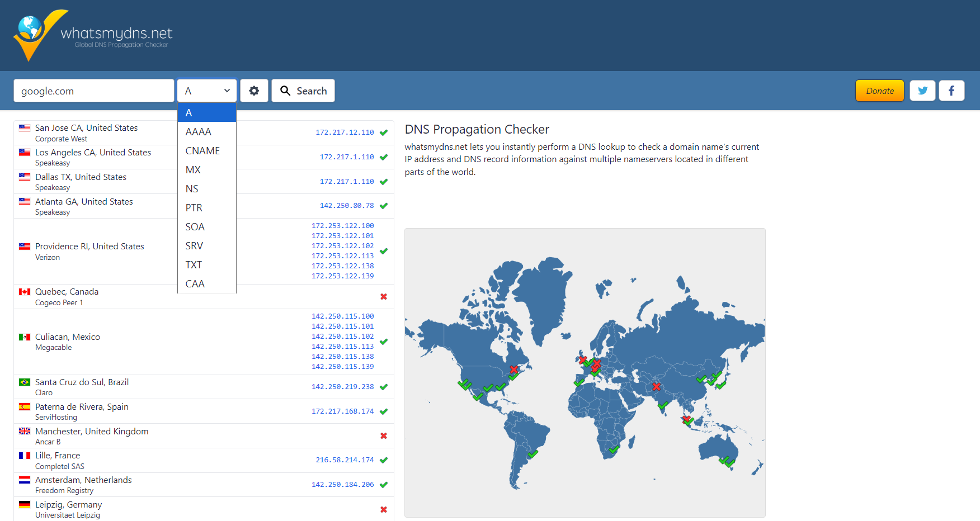Click Quebec, Canada location text

coord(67,292)
